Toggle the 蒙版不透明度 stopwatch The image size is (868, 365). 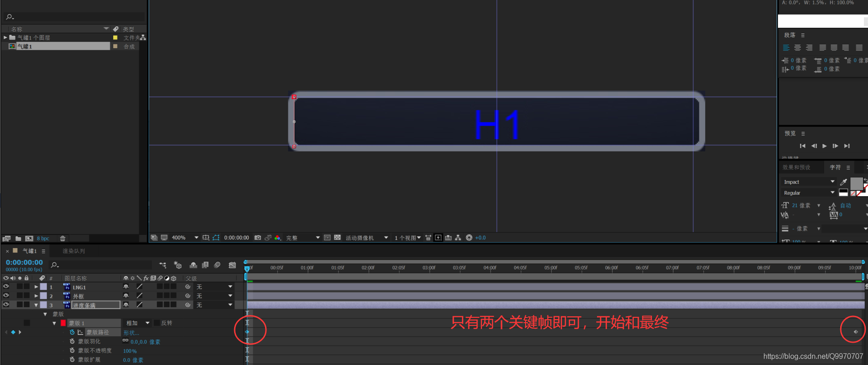(72, 350)
